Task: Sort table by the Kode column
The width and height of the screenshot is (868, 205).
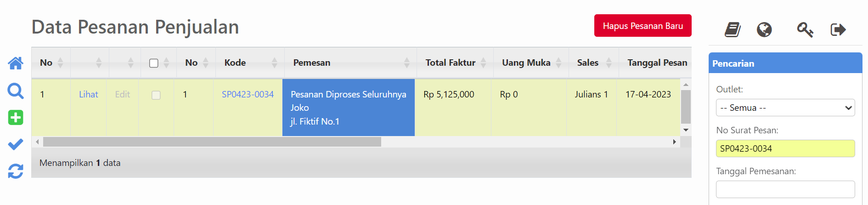Action: (235, 63)
